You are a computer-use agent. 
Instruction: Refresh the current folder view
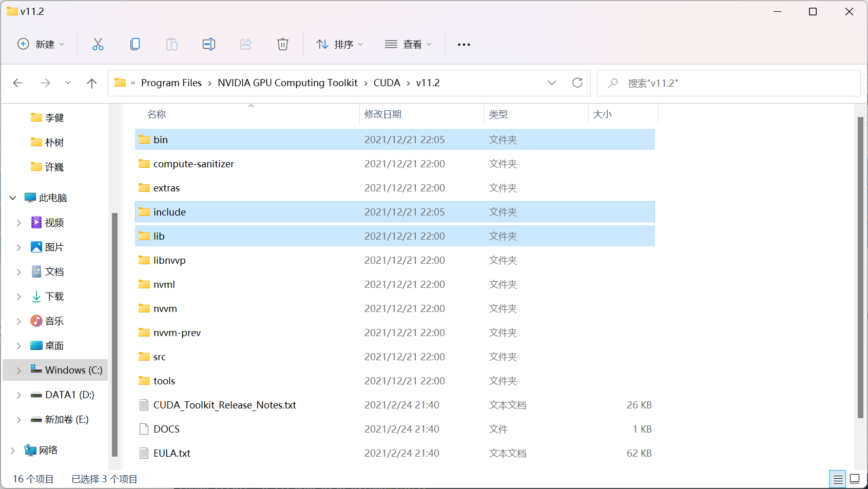pos(577,83)
